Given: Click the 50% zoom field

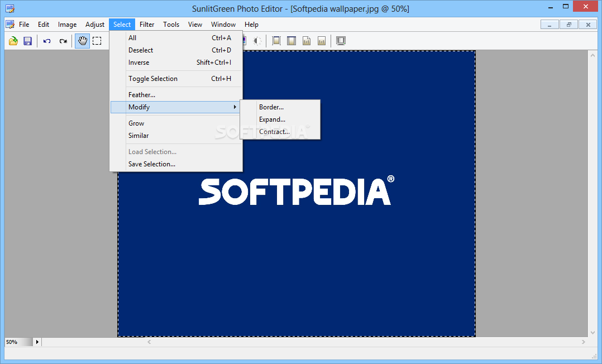Looking at the screenshot, I should click(19, 342).
